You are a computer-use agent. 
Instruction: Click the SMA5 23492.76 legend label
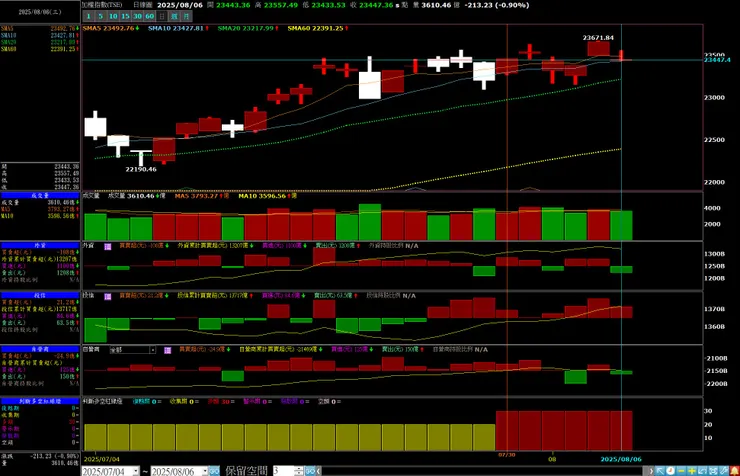tap(111, 28)
